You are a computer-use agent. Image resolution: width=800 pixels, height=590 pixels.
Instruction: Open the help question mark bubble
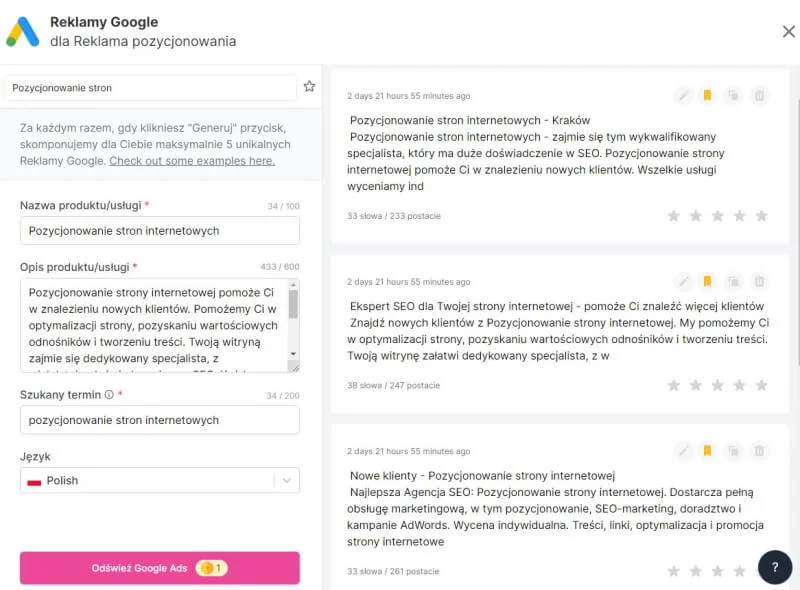pos(775,567)
